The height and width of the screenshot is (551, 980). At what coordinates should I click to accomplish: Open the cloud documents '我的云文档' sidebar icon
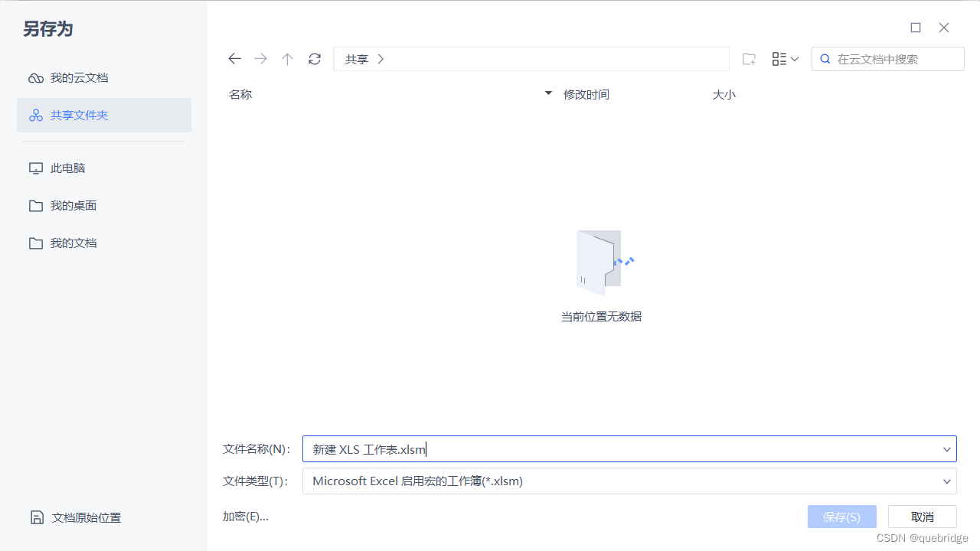35,77
